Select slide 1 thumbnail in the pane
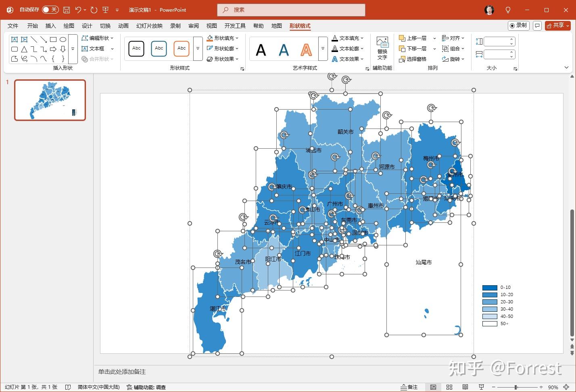 [50, 100]
